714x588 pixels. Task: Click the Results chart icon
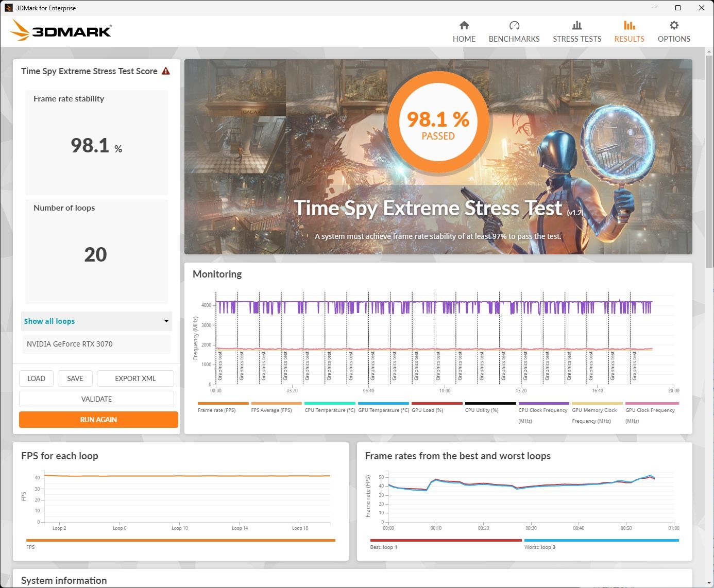coord(629,25)
